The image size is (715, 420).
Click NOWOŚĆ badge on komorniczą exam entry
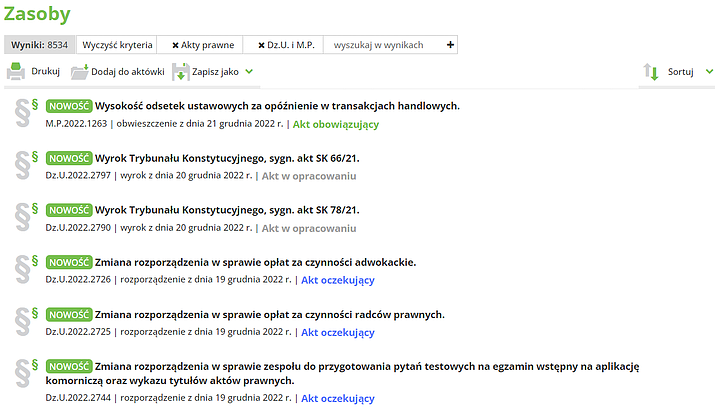coord(69,366)
